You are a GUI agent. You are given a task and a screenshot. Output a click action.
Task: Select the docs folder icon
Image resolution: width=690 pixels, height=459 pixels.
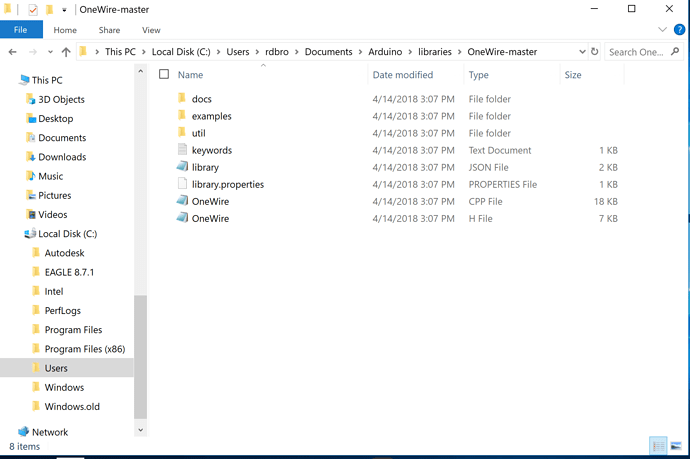pyautogui.click(x=182, y=98)
